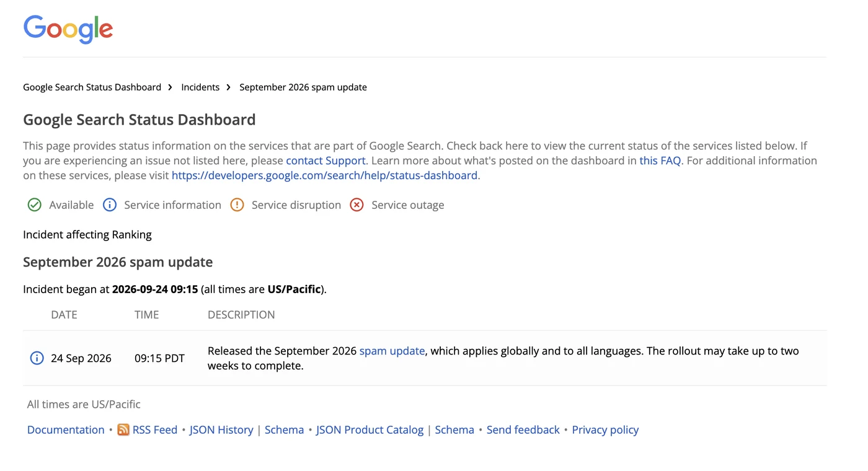Viewport: 868px width, 471px height.
Task: Open Schema link after JSON Product Catalog
Action: (454, 429)
